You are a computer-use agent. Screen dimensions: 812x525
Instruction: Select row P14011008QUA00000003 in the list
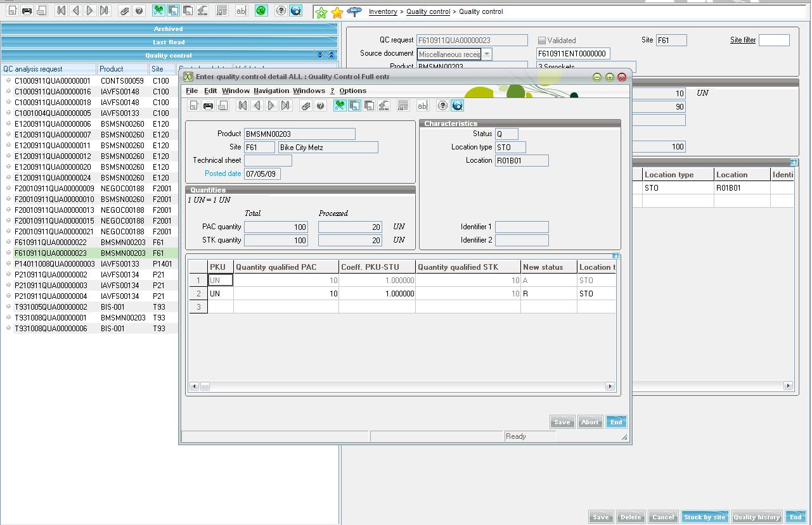click(89, 263)
